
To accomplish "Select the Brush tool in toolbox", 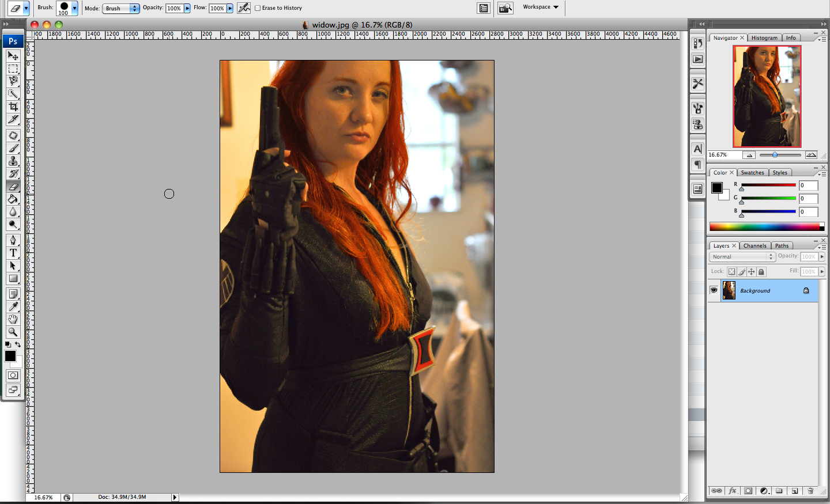I will (13, 148).
